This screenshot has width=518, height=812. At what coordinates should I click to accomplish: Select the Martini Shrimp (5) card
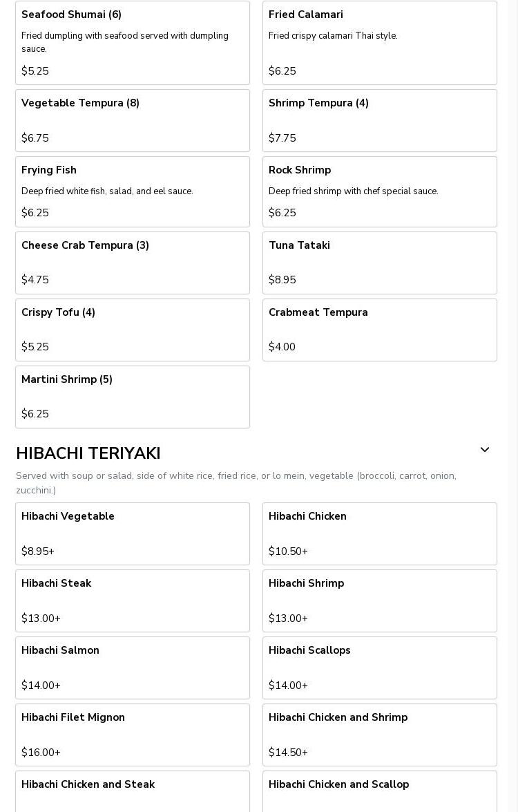tap(133, 397)
